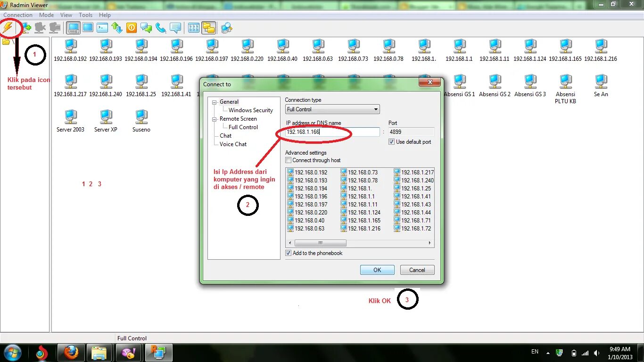Click OK in Connect to dialog
644x362 pixels.
[x=377, y=270]
